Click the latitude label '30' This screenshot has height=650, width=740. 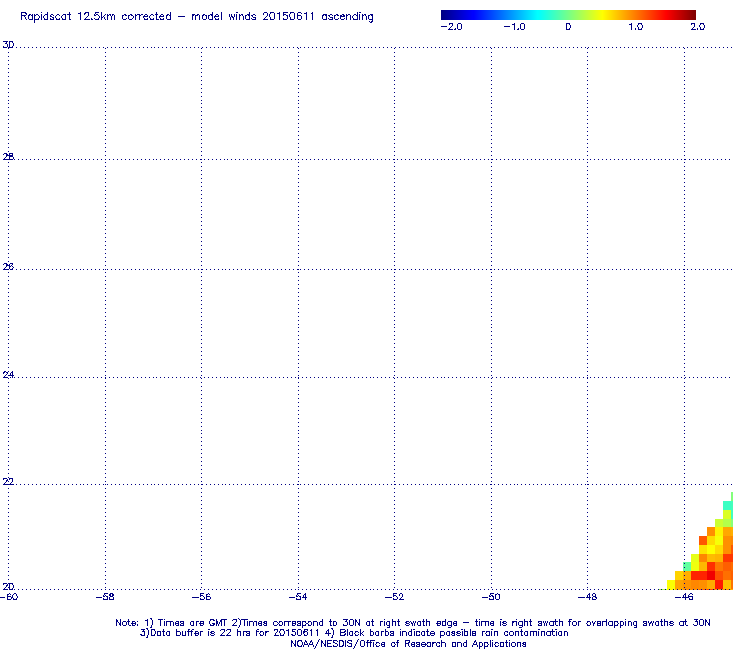coord(8,45)
